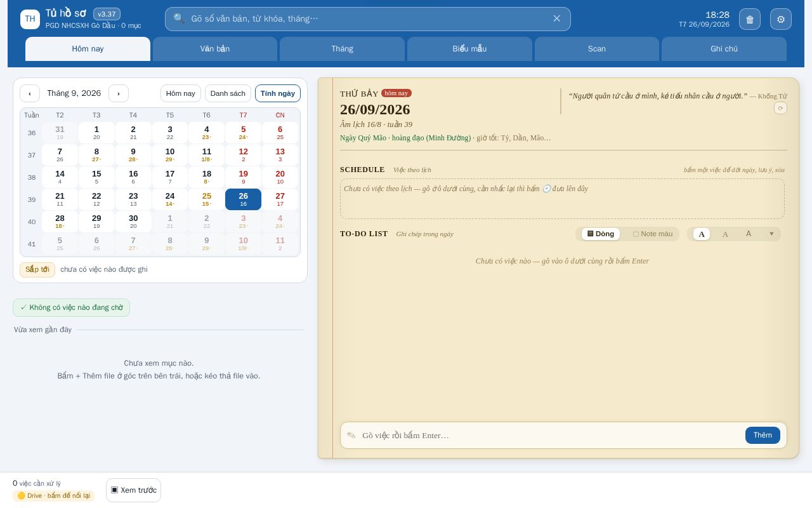Open the Danh sách list view

tap(228, 93)
